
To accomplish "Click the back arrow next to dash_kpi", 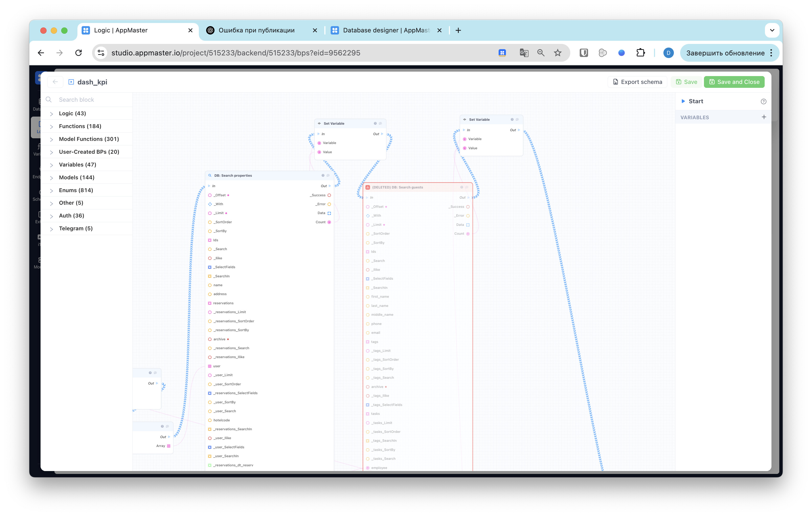I will coord(55,82).
